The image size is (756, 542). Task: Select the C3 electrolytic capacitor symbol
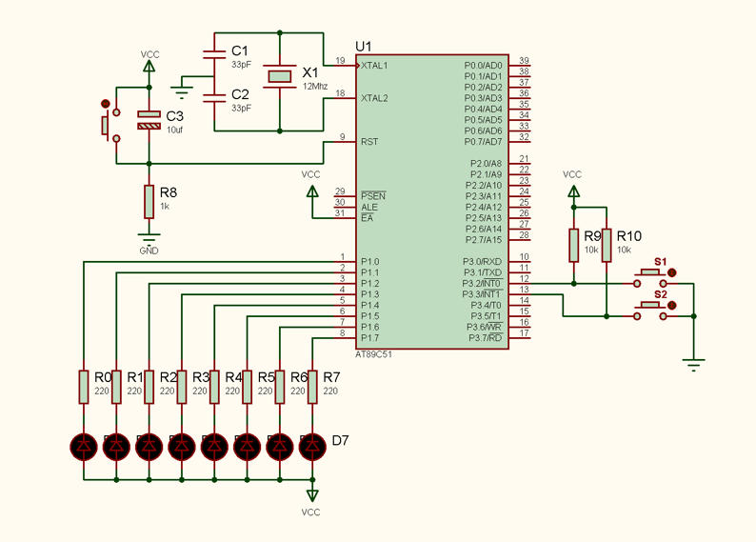coord(149,120)
